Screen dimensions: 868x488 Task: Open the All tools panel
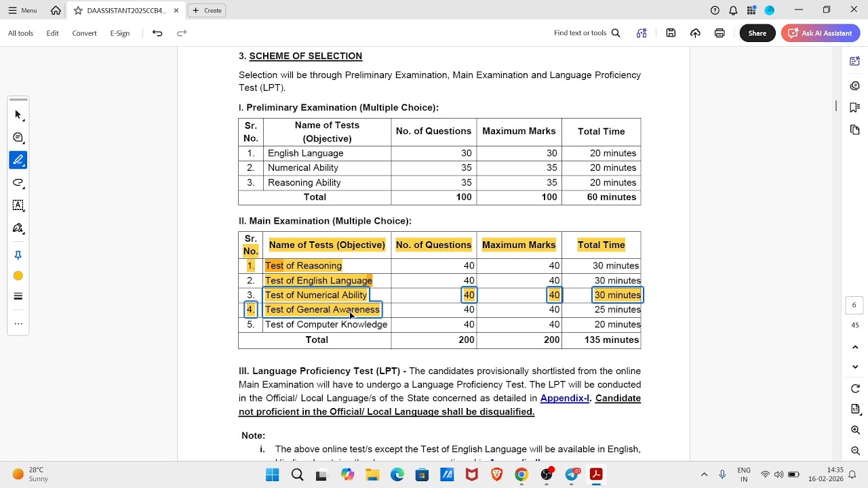20,33
